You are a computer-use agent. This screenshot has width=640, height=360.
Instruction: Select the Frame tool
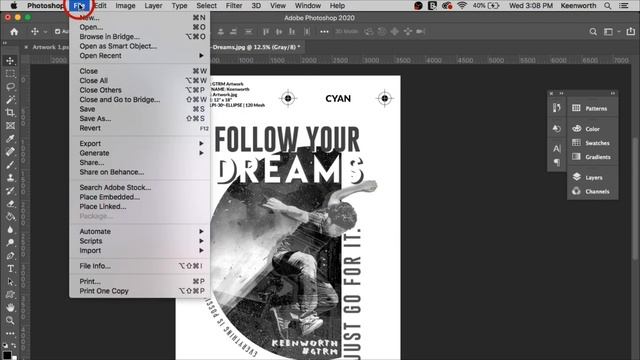[10, 126]
